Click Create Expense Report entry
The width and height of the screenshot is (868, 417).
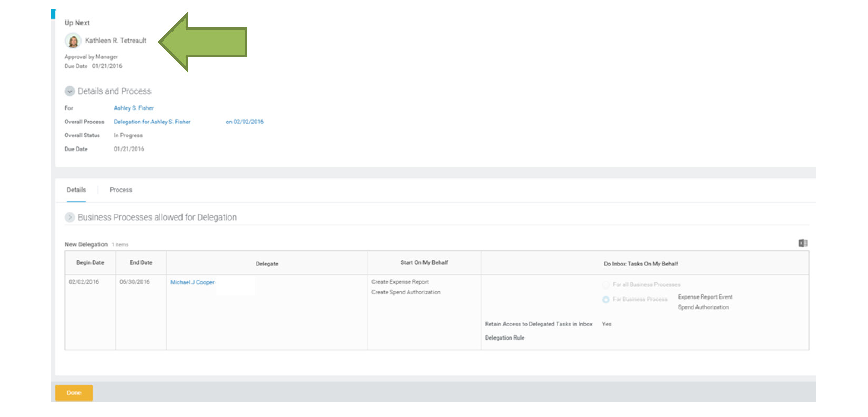400,282
